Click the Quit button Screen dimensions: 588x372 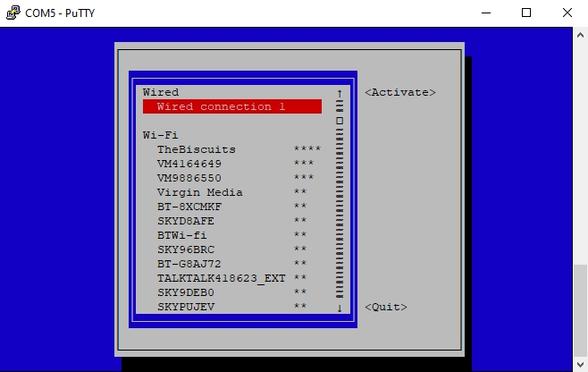(386, 307)
